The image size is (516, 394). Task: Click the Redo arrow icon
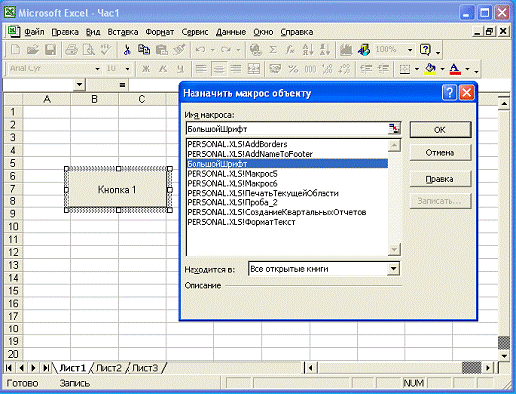tap(226, 50)
